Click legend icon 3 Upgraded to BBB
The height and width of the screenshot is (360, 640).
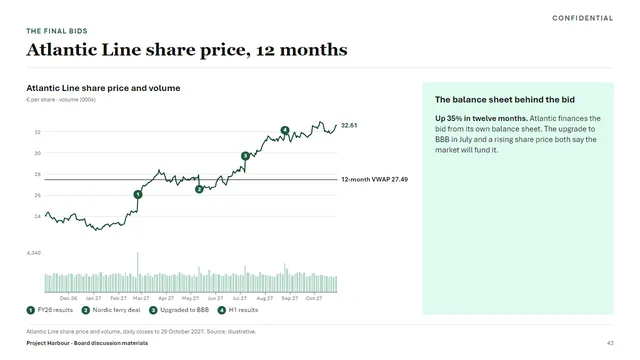pyautogui.click(x=153, y=310)
